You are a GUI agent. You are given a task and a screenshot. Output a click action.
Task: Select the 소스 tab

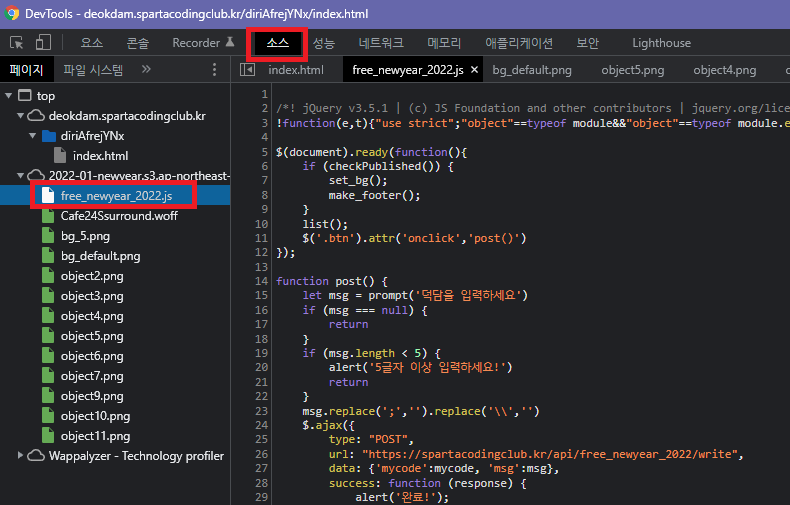[x=278, y=43]
